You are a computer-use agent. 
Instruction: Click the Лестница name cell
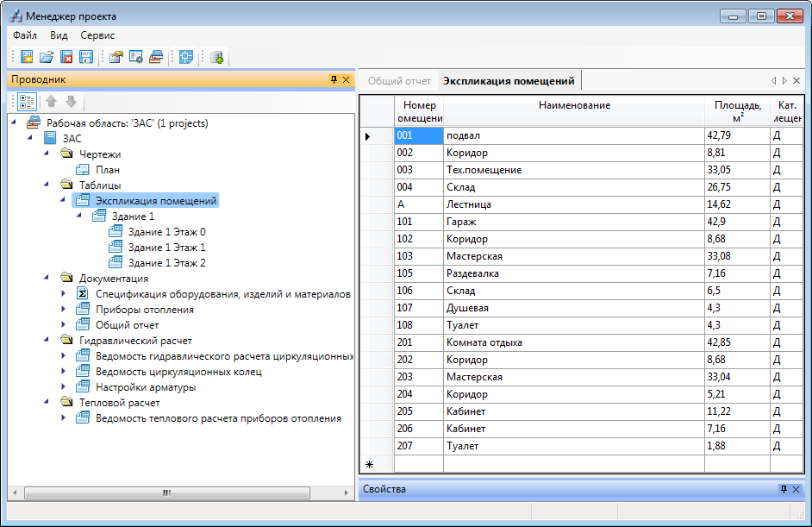574,204
